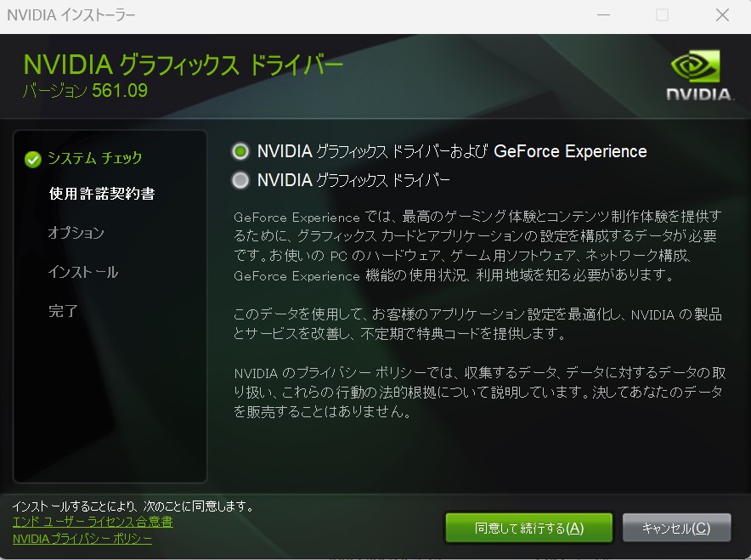Image resolution: width=751 pixels, height=560 pixels.
Task: Close the NVIDIA installer window
Action: tap(722, 15)
